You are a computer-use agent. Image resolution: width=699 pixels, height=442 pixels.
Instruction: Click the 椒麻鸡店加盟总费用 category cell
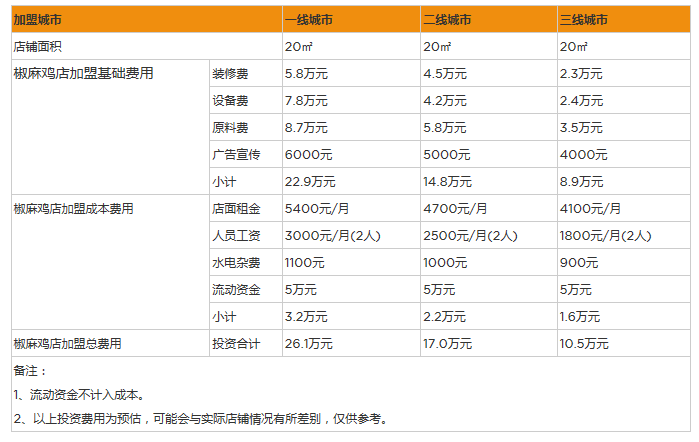coord(68,344)
